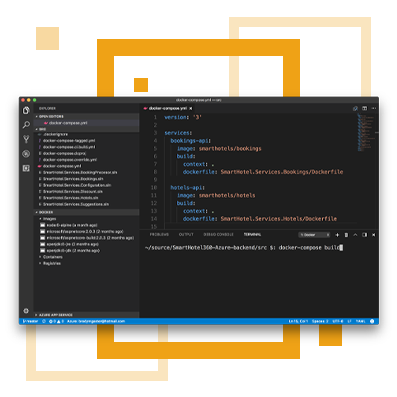Open the Explorer view in activity bar
Image resolution: width=397 pixels, height=397 pixels.
[x=26, y=110]
